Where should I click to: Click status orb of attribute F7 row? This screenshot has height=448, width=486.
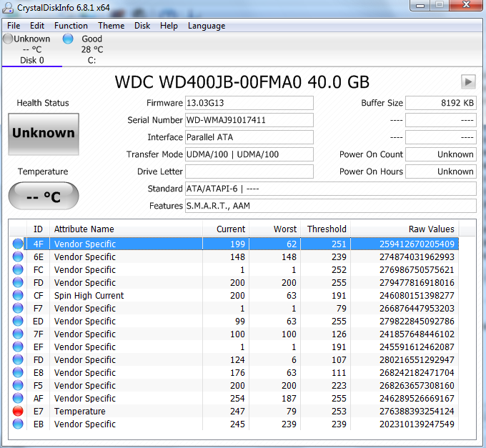pyautogui.click(x=18, y=308)
